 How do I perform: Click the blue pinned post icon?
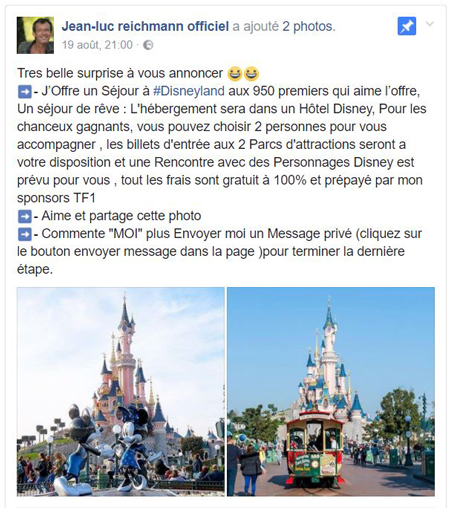[407, 26]
